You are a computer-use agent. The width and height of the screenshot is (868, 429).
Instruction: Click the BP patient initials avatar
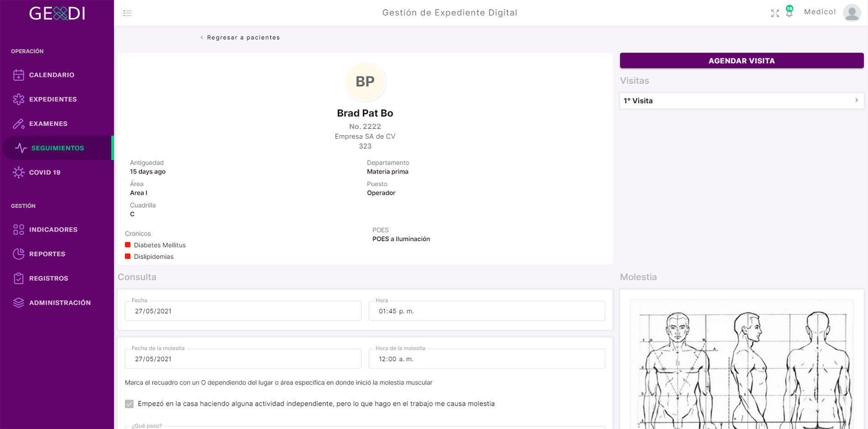point(365,82)
